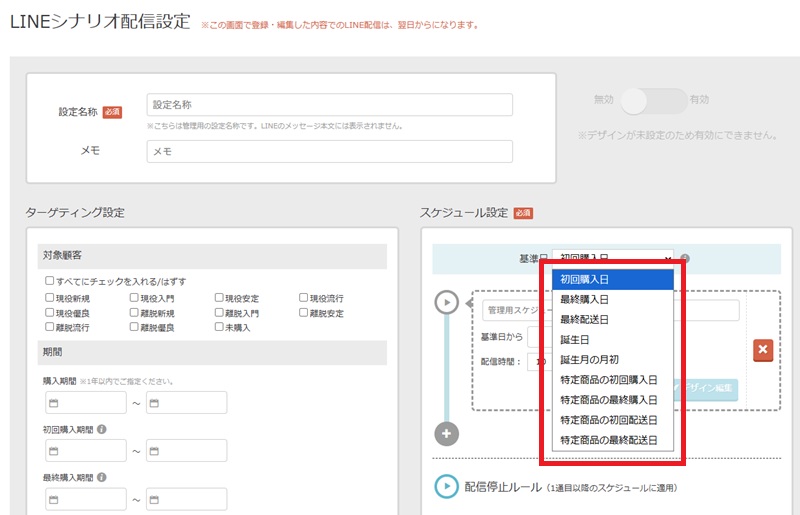
Task: Click the デザイン編集 button
Action: pyautogui.click(x=706, y=388)
